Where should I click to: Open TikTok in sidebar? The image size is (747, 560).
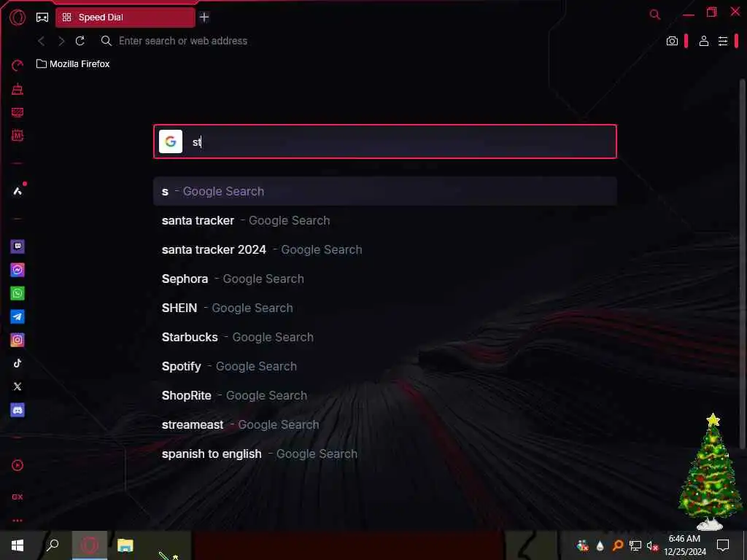coord(18,363)
